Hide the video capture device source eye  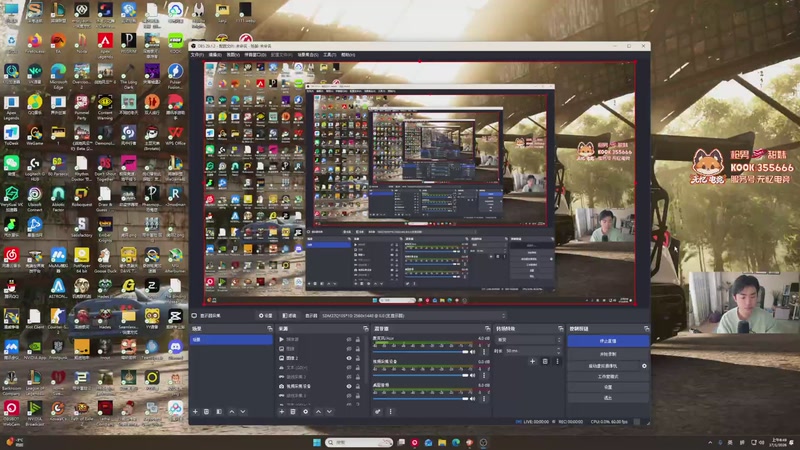(349, 386)
